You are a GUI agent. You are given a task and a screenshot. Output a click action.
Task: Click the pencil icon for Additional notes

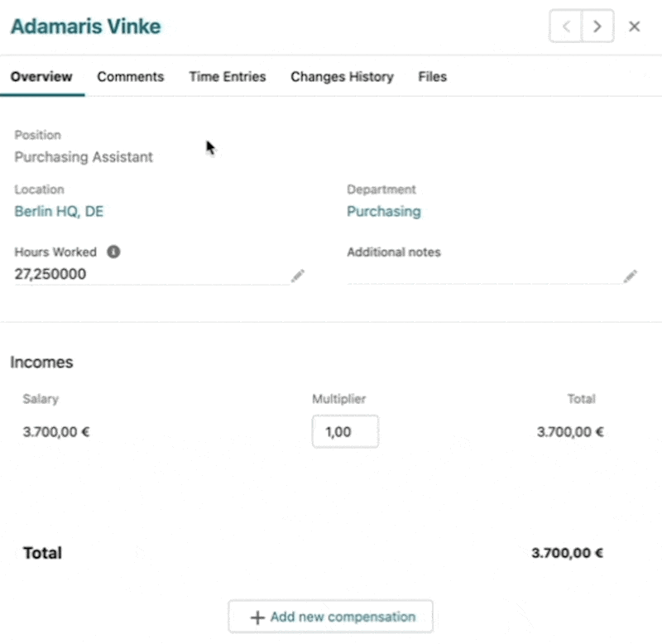(630, 276)
